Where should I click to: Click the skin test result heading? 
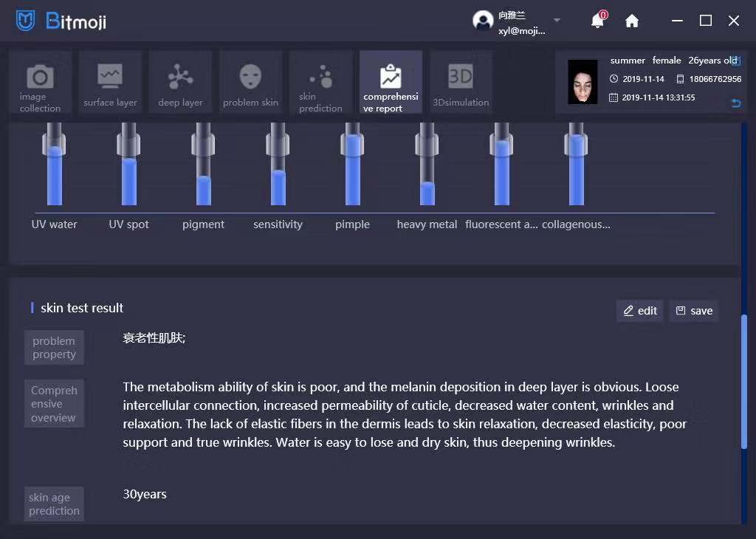pyautogui.click(x=82, y=308)
